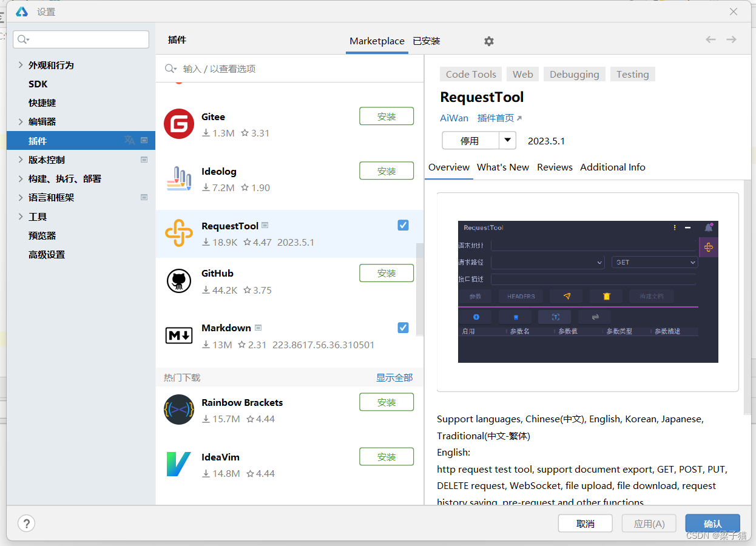756x546 pixels.
Task: Uncheck the Markdown enabled checkbox
Action: click(x=403, y=328)
